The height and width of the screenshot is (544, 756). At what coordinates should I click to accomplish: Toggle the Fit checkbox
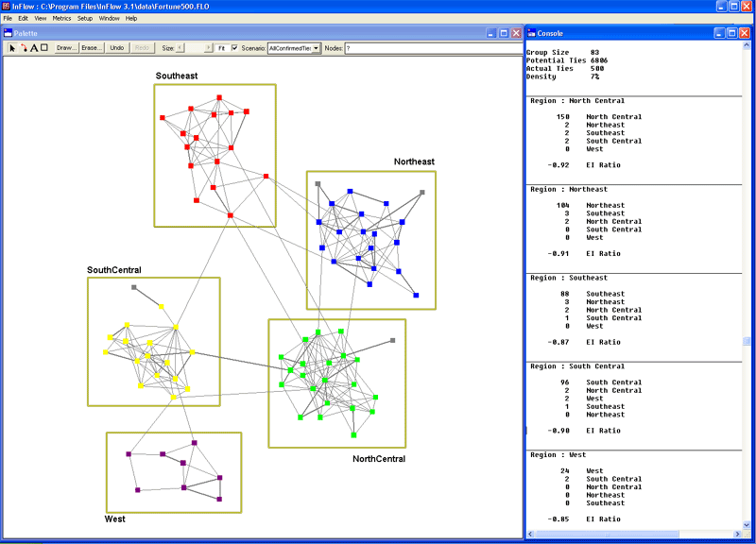pos(234,48)
